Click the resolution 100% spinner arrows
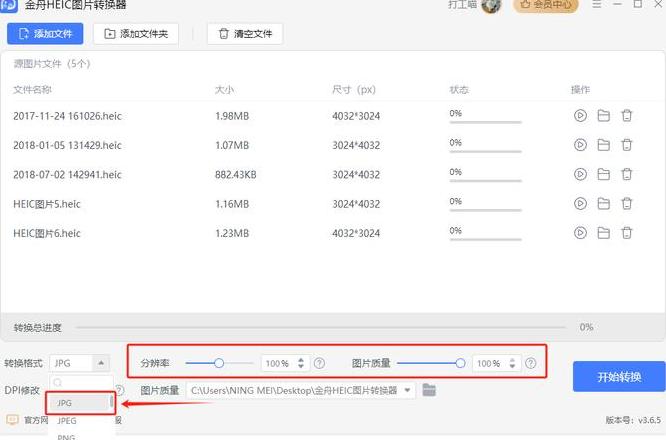666x440 pixels. coord(301,363)
